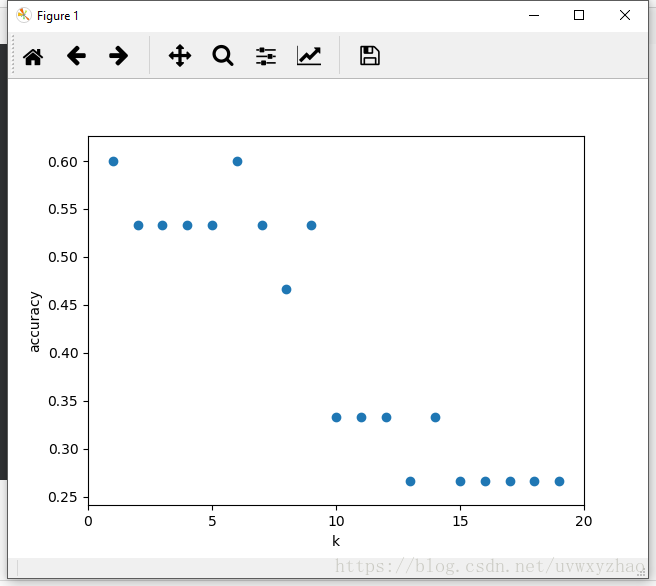
Task: Click the y-axis tick label 0.50
Action: (63, 257)
